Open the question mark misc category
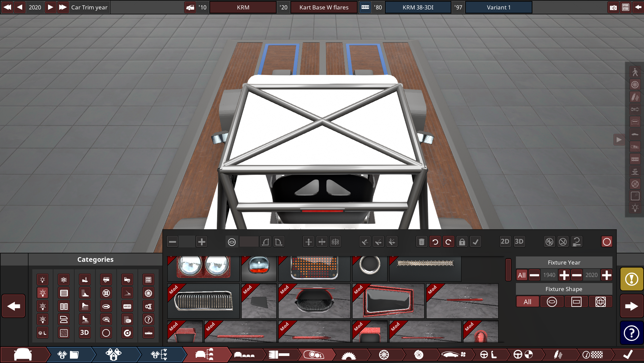The width and height of the screenshot is (644, 363). (x=148, y=320)
